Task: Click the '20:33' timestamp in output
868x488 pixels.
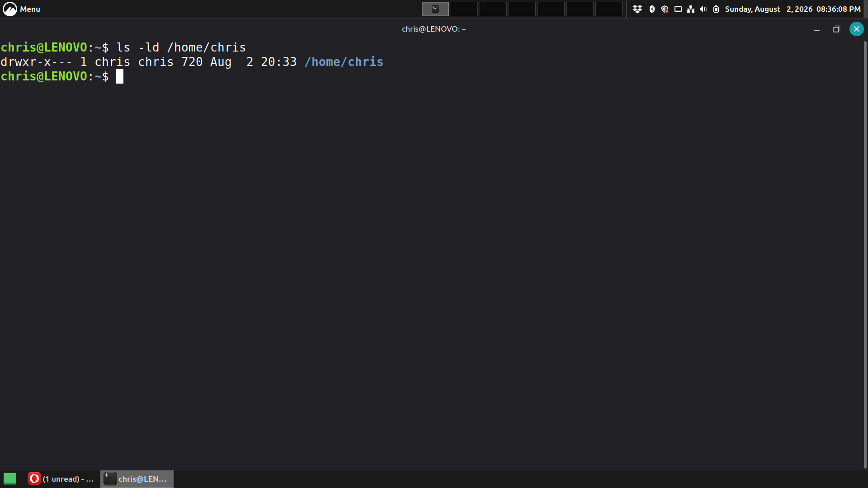Action: point(279,62)
